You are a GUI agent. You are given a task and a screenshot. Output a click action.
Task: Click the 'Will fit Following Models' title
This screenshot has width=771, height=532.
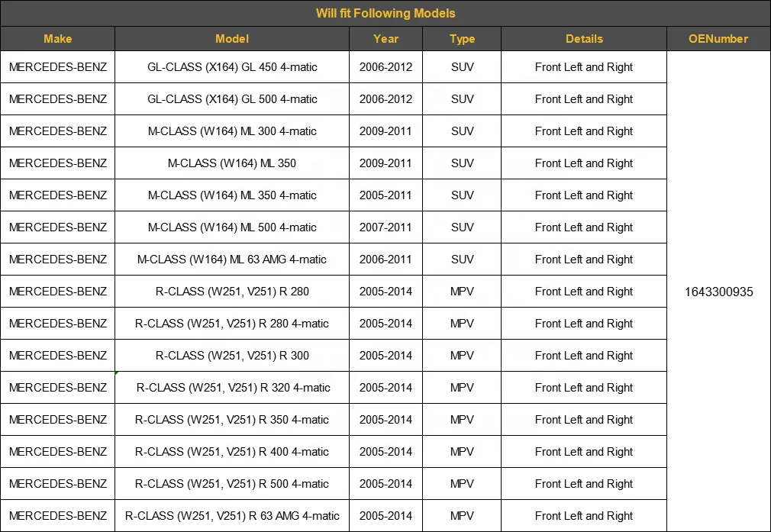(385, 13)
